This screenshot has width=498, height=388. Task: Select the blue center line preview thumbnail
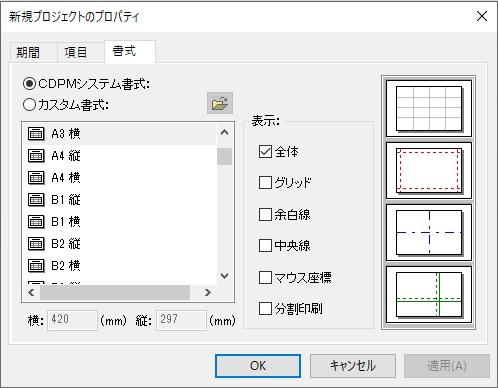(429, 232)
